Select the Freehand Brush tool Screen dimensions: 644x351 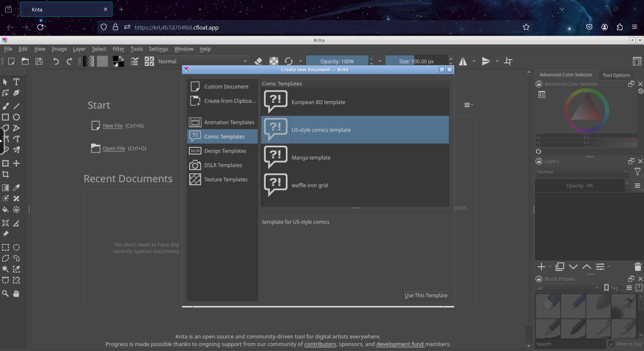[5, 106]
